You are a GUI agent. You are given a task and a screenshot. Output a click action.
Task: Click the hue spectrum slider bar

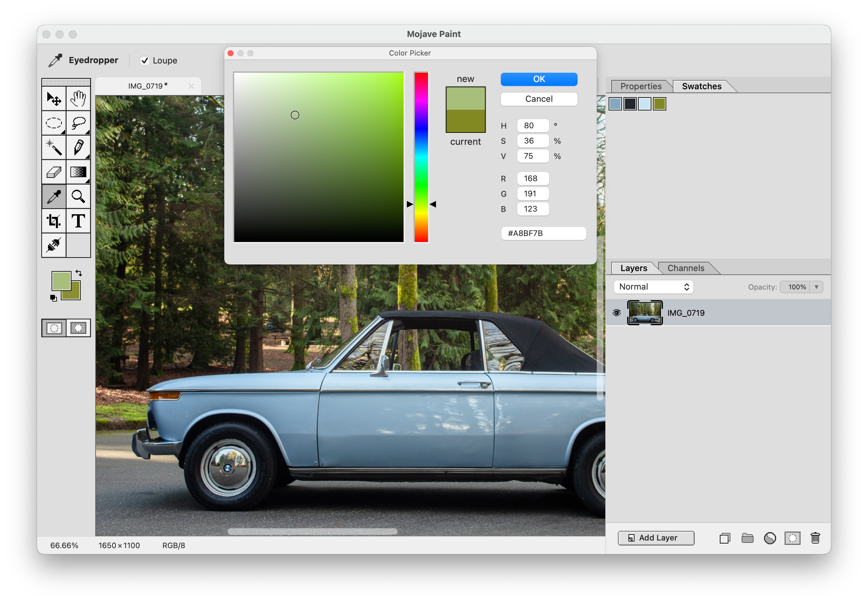tap(421, 157)
